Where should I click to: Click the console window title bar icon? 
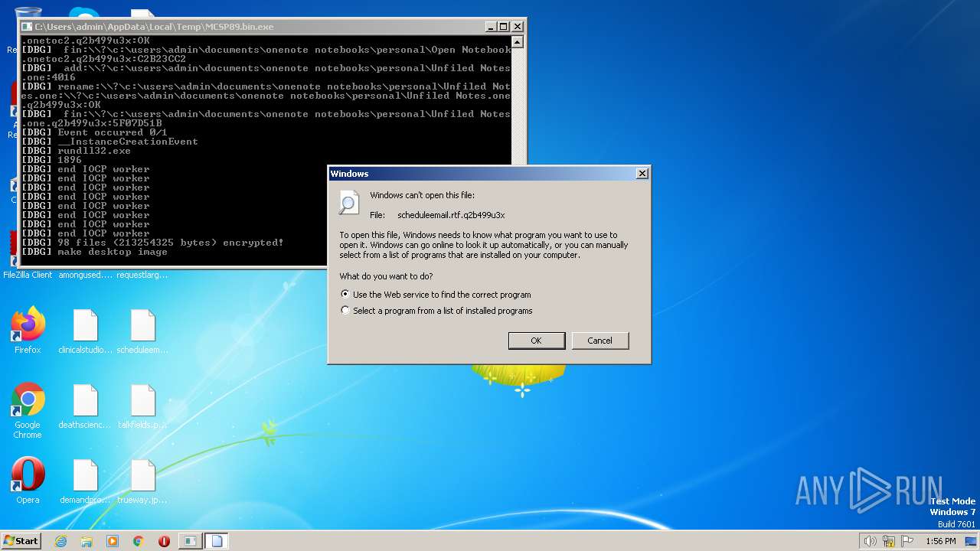click(28, 27)
